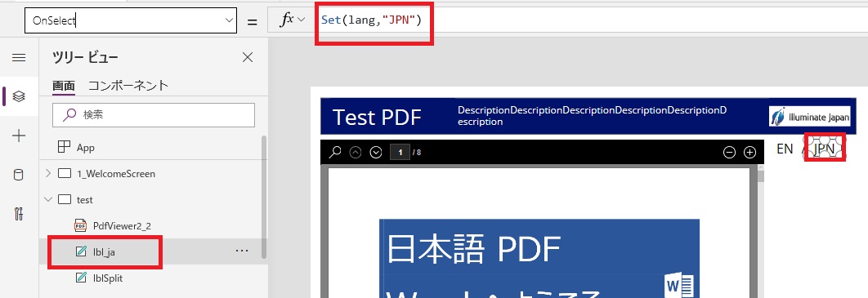Select the test screen in tree
This screenshot has height=298, width=868.
pos(85,199)
